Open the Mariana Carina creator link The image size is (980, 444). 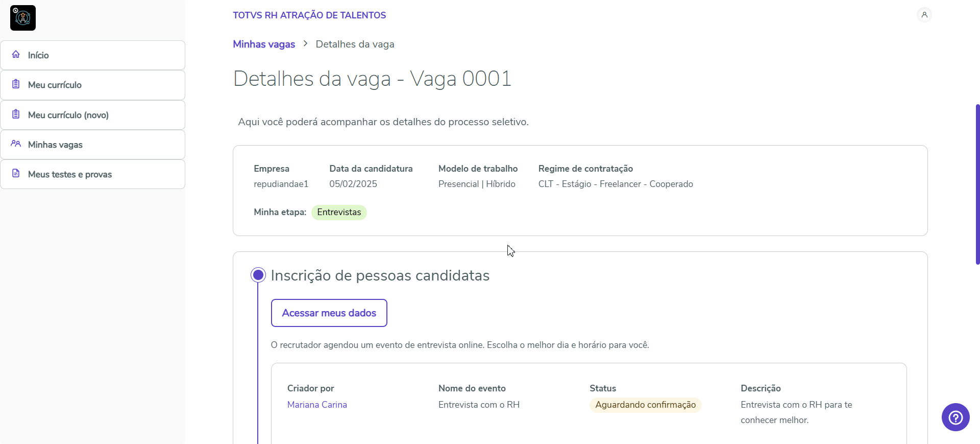pos(317,405)
